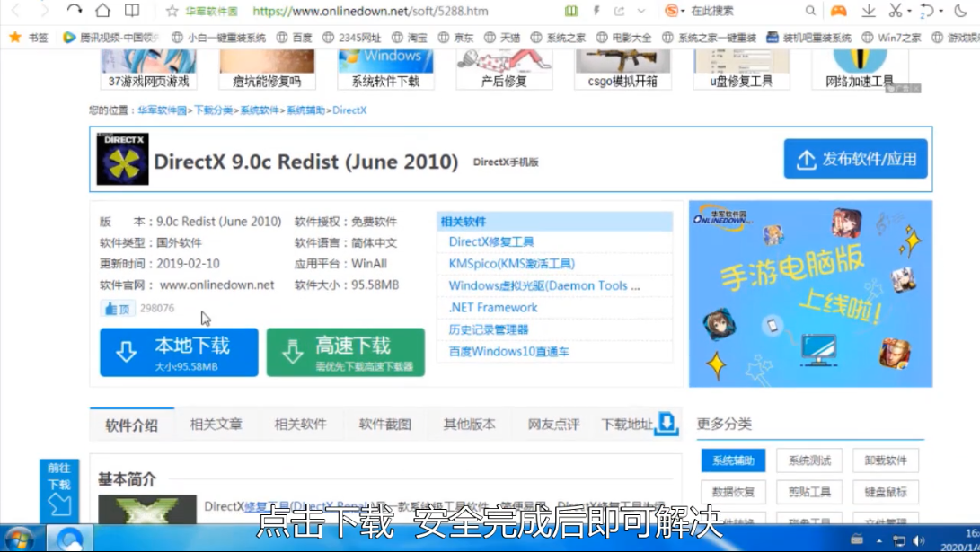The image size is (980, 552).
Task: Open the 百度 bookmark
Action: click(295, 38)
